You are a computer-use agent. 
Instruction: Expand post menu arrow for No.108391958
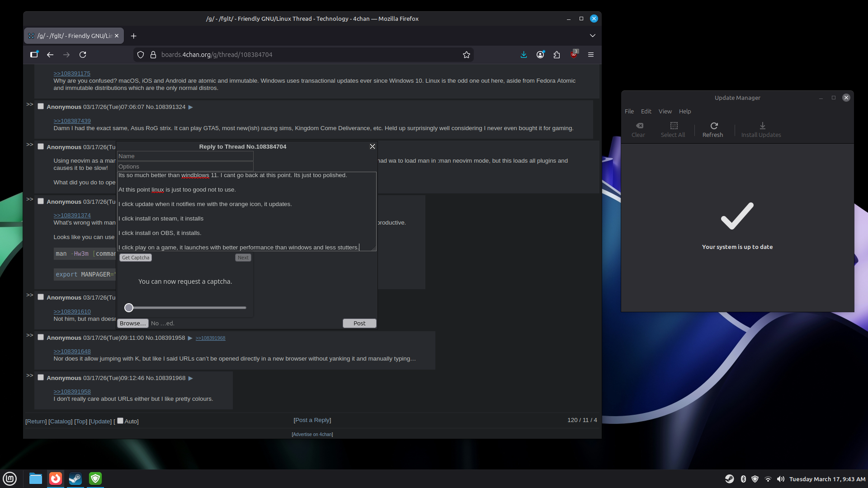[x=190, y=338]
